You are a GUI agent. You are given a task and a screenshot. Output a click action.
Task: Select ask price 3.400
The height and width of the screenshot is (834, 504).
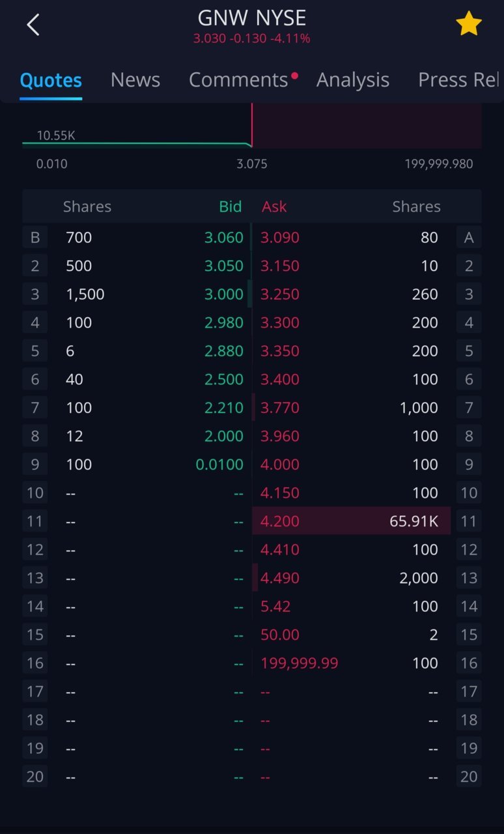coord(280,379)
